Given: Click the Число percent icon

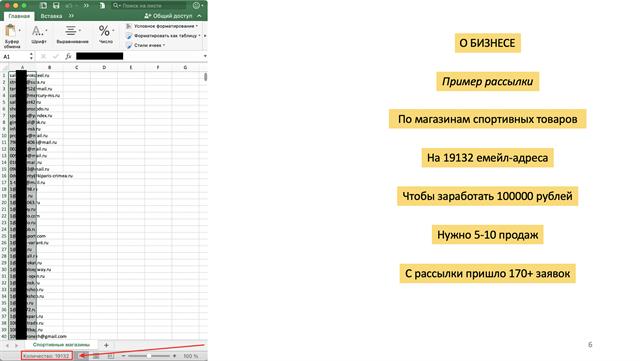Looking at the screenshot, I should (104, 31).
